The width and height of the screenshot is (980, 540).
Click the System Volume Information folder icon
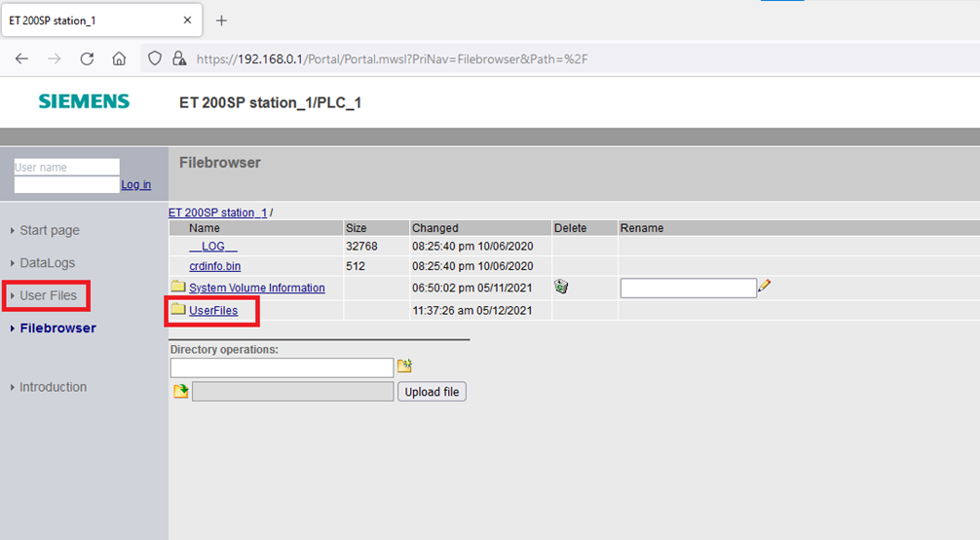[x=177, y=287]
